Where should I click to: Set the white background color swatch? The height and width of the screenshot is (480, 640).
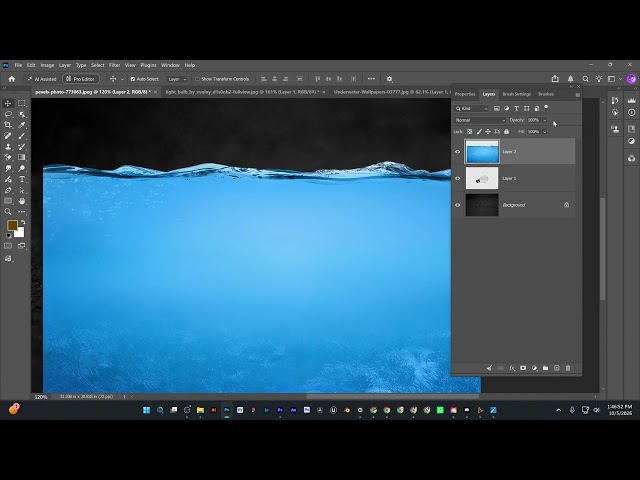20,233
